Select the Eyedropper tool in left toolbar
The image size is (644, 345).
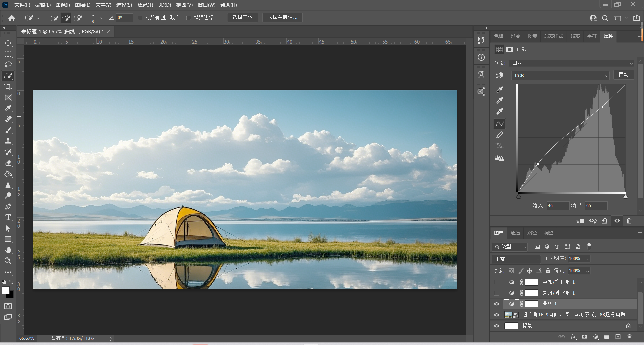coord(8,108)
